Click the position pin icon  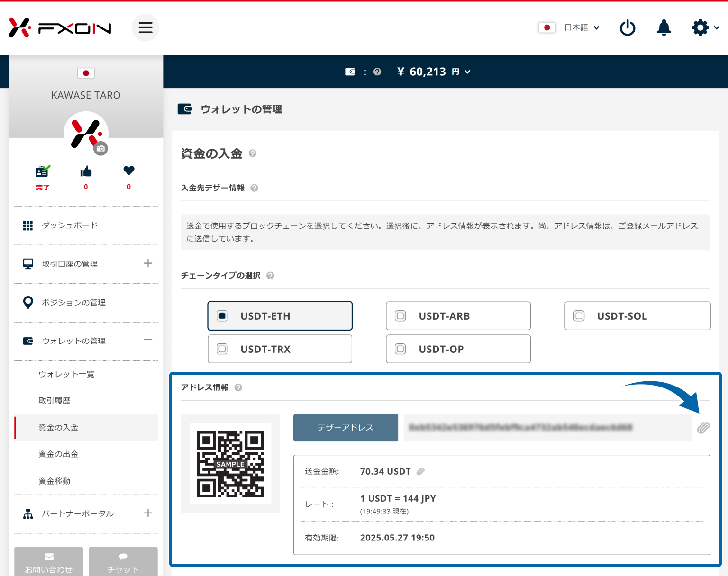point(28,303)
